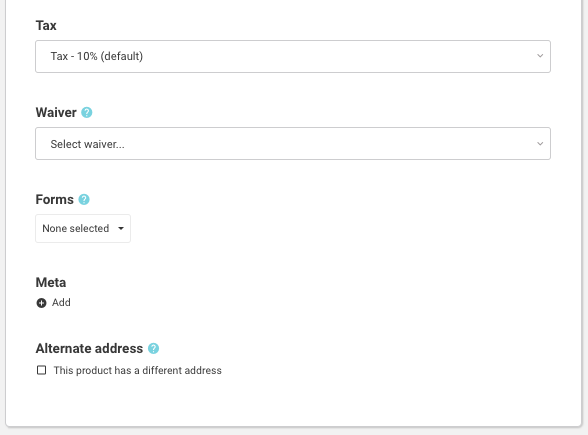Click the help icon next to Waiver

[87, 112]
